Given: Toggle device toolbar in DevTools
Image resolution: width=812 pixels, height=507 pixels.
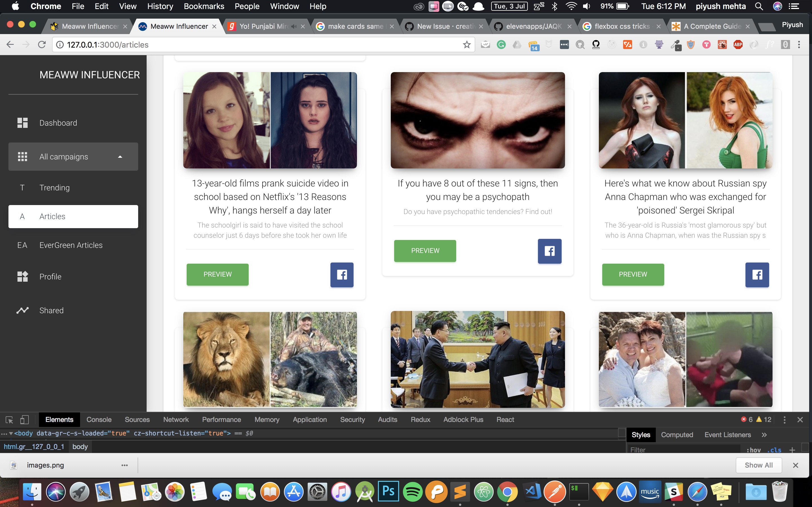Looking at the screenshot, I should click(24, 419).
